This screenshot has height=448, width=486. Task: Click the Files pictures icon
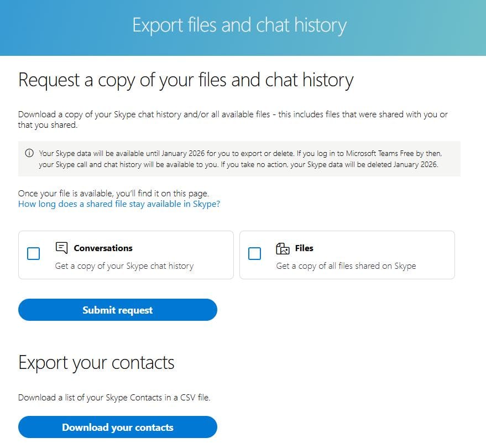283,248
